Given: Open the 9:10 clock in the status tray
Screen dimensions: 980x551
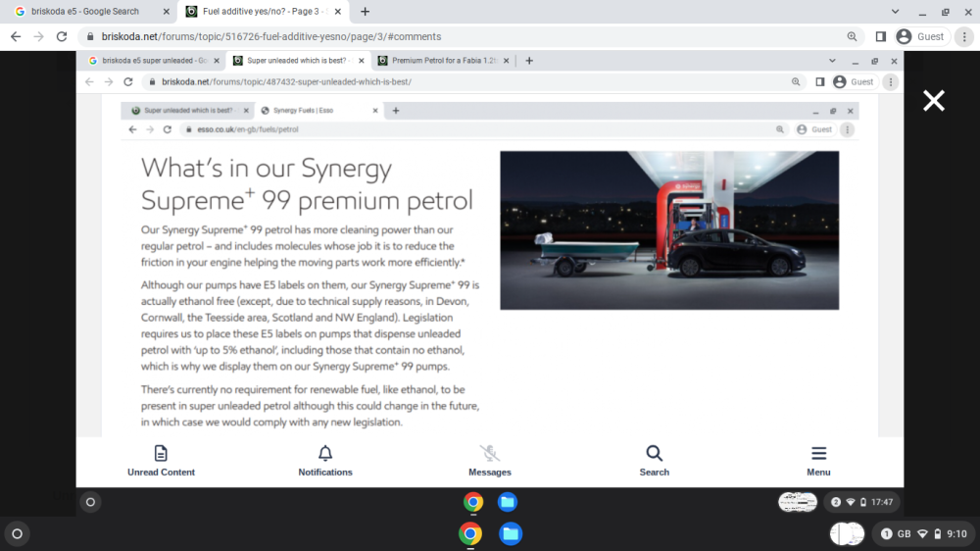Looking at the screenshot, I should (x=956, y=533).
